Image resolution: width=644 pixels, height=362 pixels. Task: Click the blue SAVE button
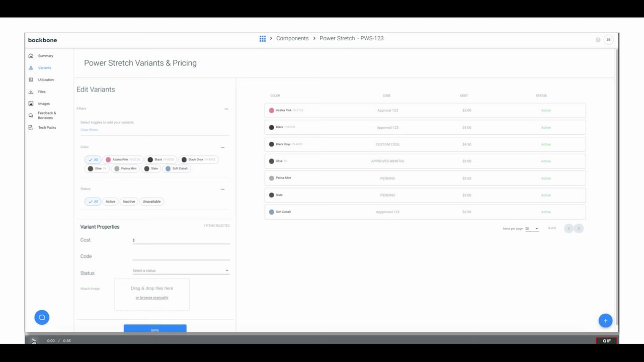pos(155,329)
